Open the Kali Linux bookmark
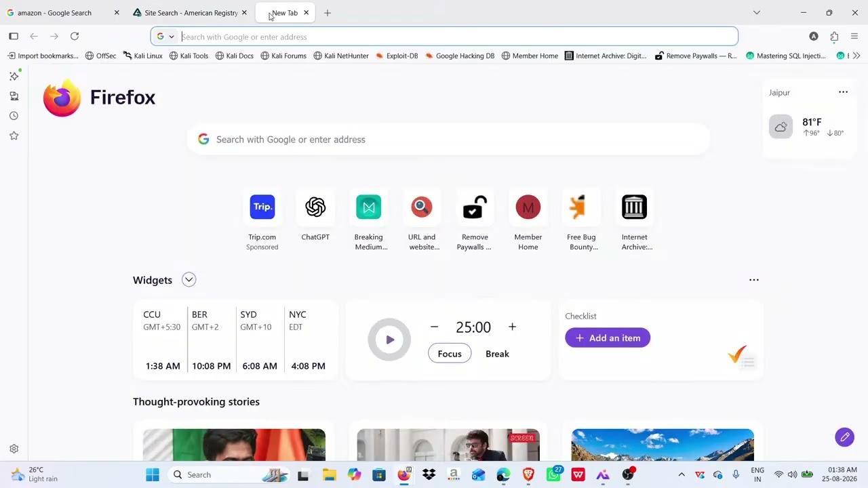The height and width of the screenshot is (488, 868). 143,56
